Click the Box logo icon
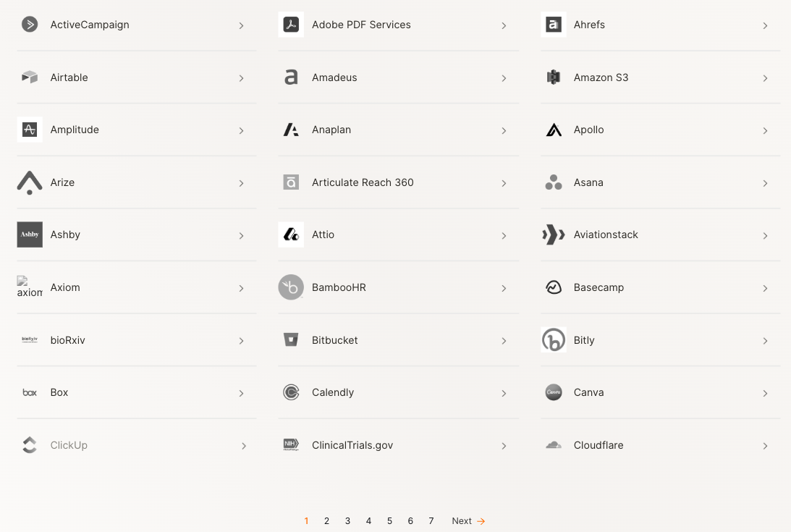The height and width of the screenshot is (532, 791). point(30,392)
